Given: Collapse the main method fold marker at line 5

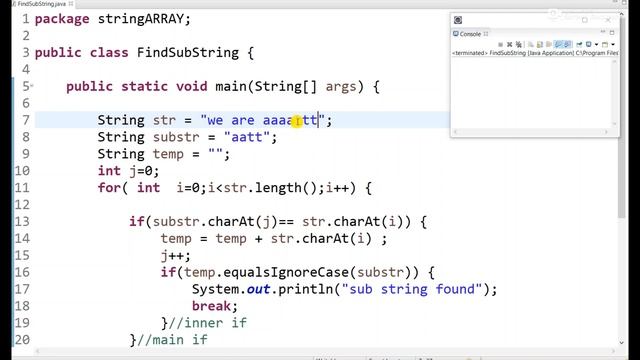Looking at the screenshot, I should click(32, 86).
